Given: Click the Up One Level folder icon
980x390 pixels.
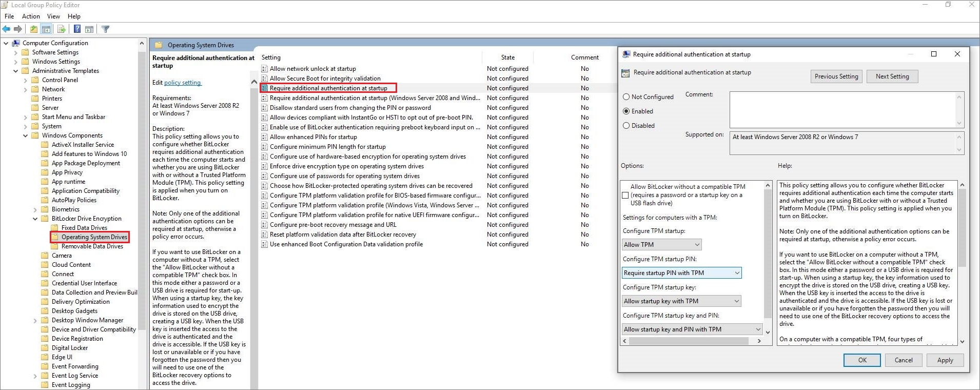Looking at the screenshot, I should [x=34, y=29].
